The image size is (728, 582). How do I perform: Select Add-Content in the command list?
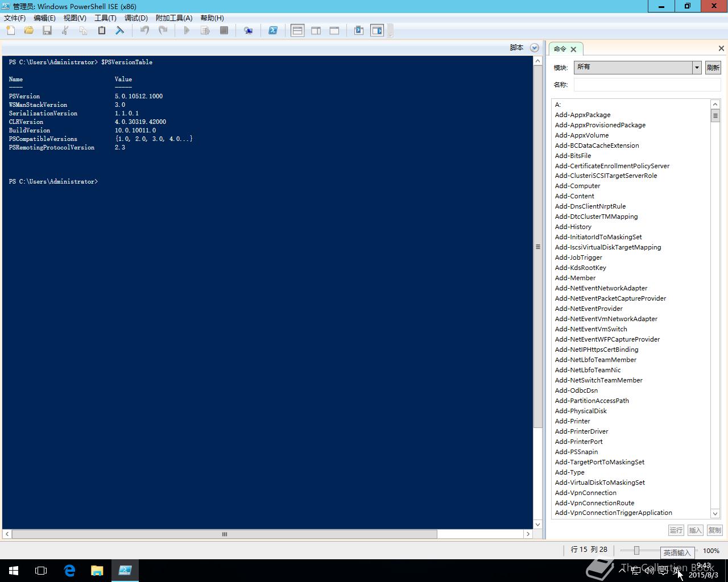(574, 196)
